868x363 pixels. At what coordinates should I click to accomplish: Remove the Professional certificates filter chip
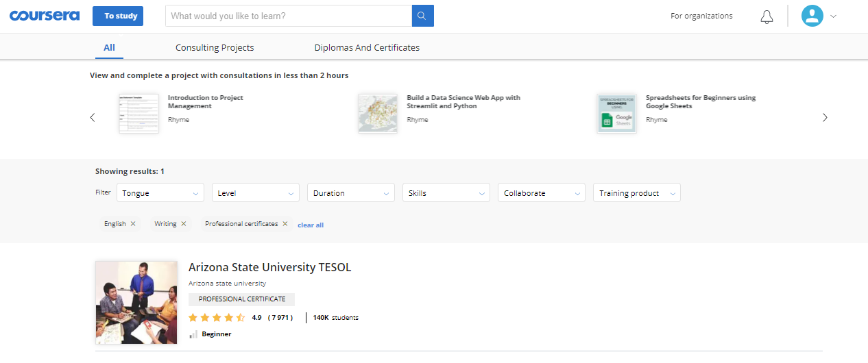(285, 224)
